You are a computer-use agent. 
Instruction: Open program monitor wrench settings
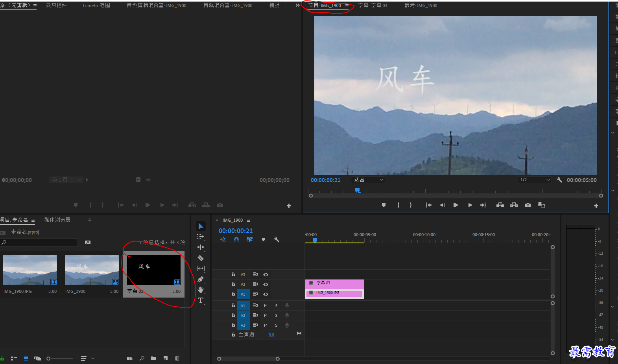pos(559,180)
